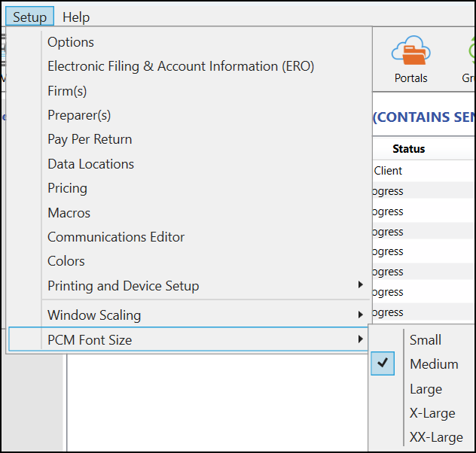Toggle the Medium font checkmark

pyautogui.click(x=383, y=363)
